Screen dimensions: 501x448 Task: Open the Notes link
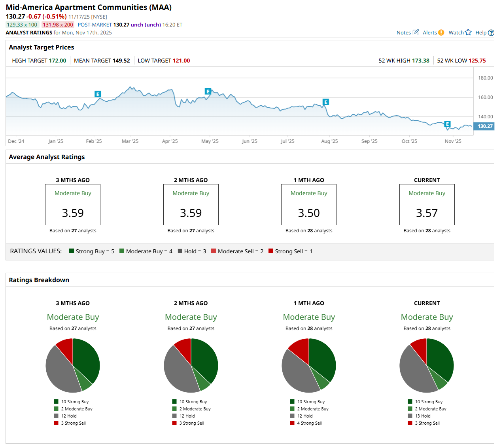pyautogui.click(x=403, y=32)
